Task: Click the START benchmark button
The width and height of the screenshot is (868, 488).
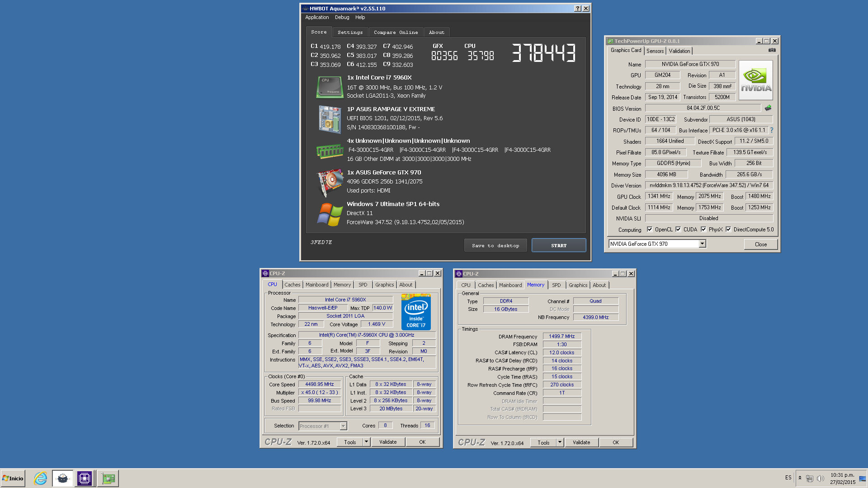Action: [559, 245]
